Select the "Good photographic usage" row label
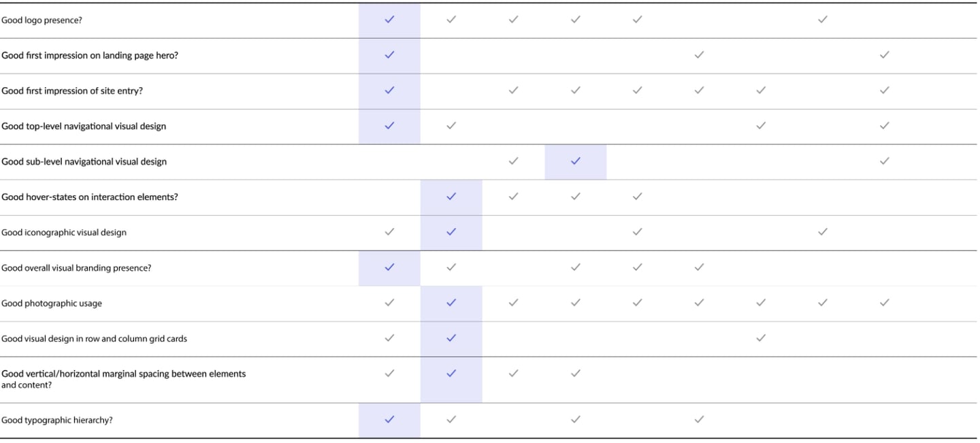Viewport: 980px width, 443px height. (52, 303)
